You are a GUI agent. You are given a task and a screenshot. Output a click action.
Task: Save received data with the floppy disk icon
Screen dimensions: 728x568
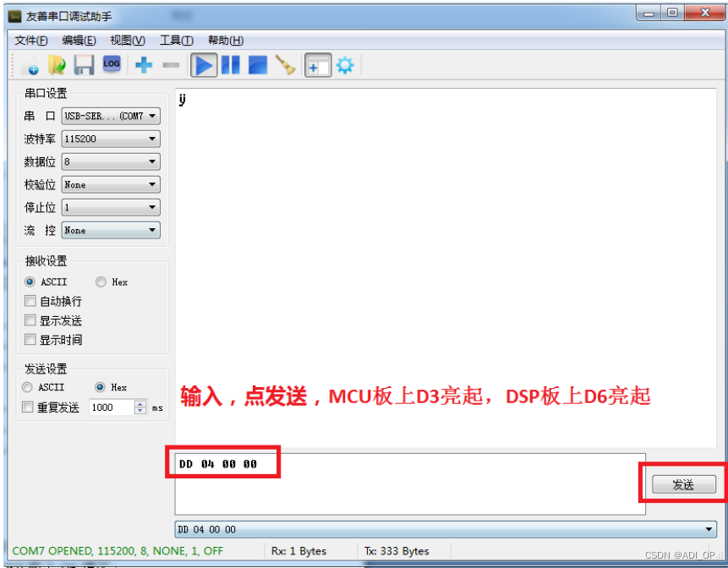[x=85, y=65]
